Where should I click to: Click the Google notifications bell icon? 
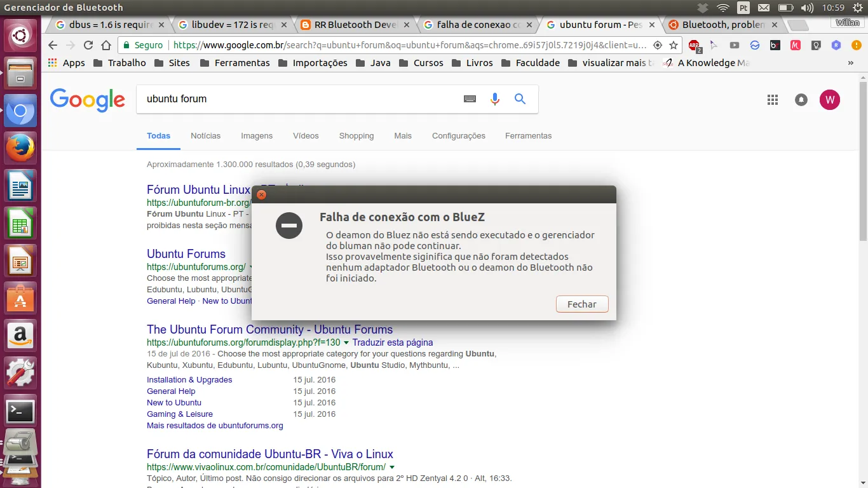(801, 100)
